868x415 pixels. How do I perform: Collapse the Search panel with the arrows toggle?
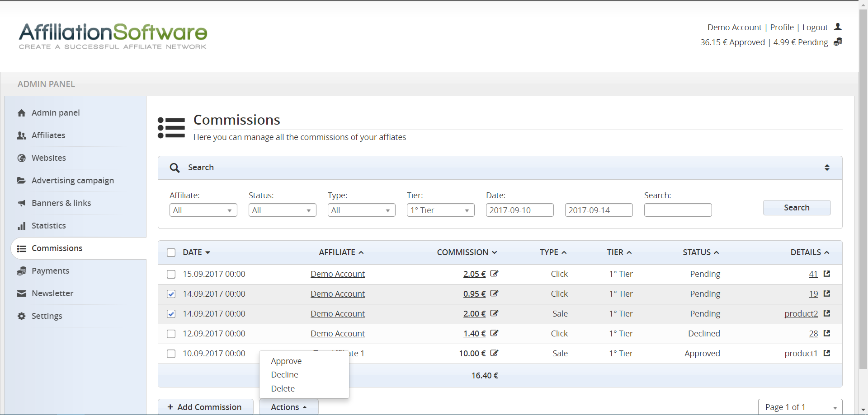(827, 168)
